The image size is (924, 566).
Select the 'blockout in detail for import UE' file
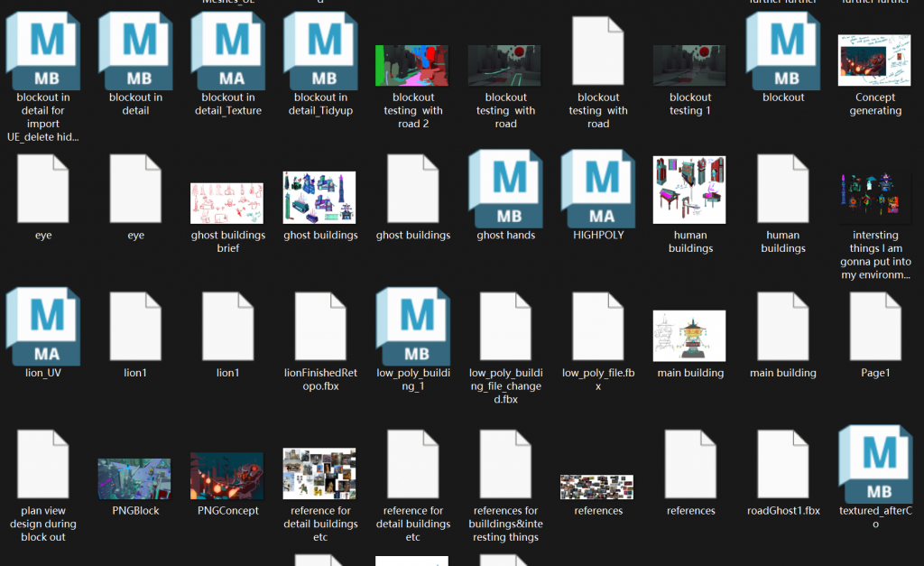(42, 51)
